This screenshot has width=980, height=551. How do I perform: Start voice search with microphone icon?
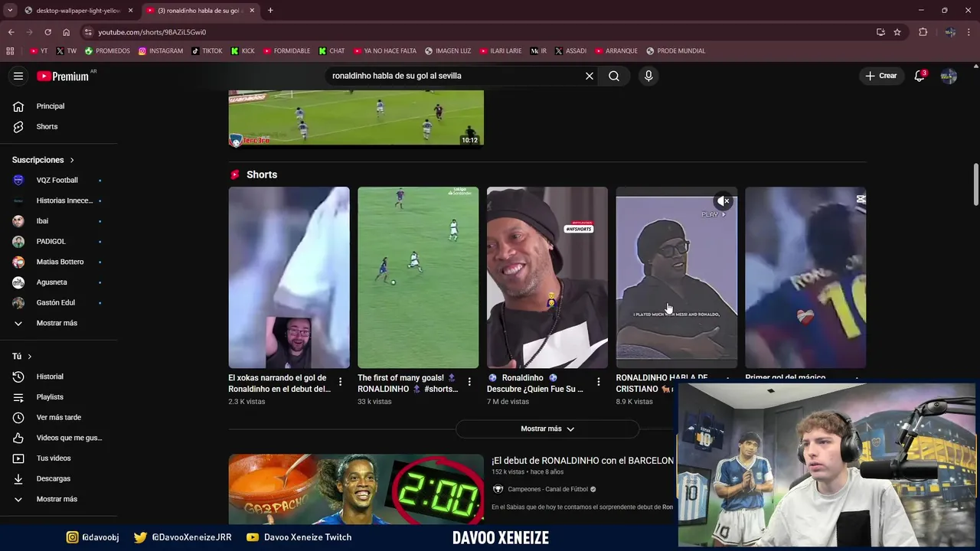coord(648,76)
